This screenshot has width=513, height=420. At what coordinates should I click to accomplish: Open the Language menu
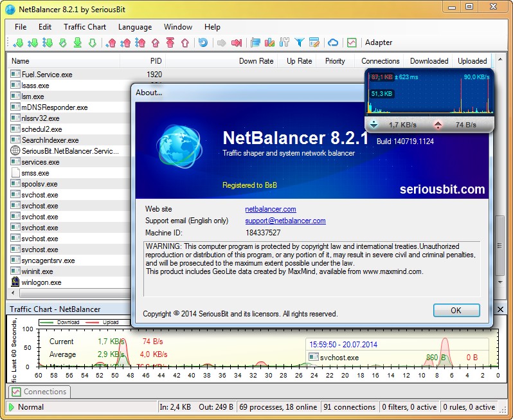pyautogui.click(x=135, y=27)
